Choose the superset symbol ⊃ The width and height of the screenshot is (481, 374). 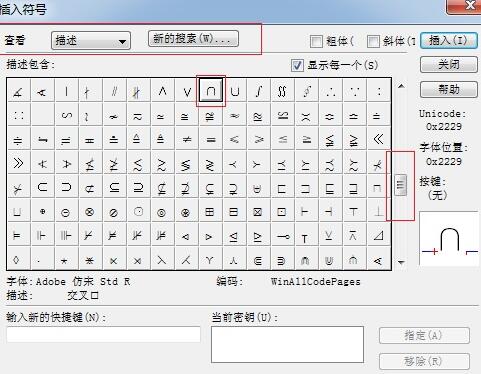click(66, 187)
